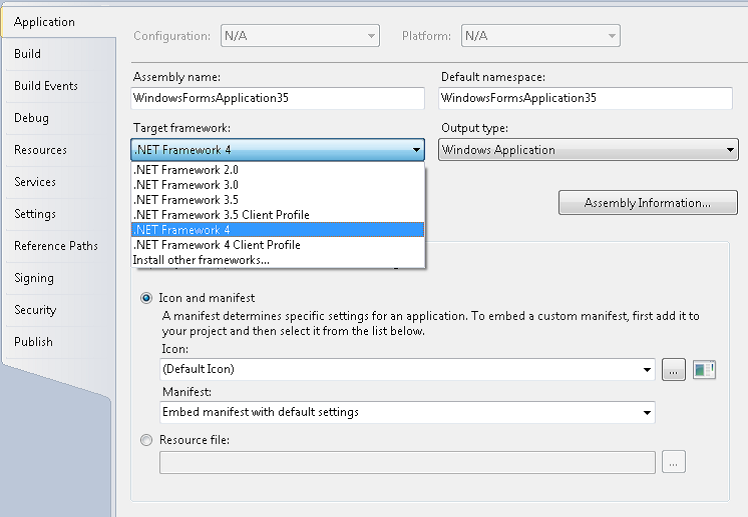Switch to the Build tab

[x=58, y=54]
